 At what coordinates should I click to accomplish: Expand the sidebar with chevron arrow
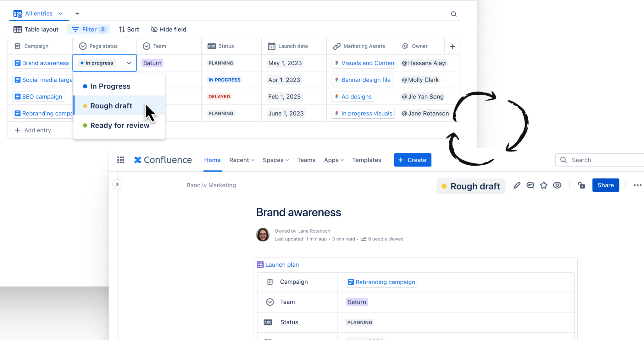[x=117, y=184]
